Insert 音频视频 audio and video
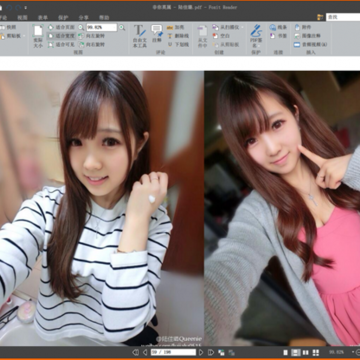Image resolution: width=360 pixels, height=360 pixels. coord(310,44)
